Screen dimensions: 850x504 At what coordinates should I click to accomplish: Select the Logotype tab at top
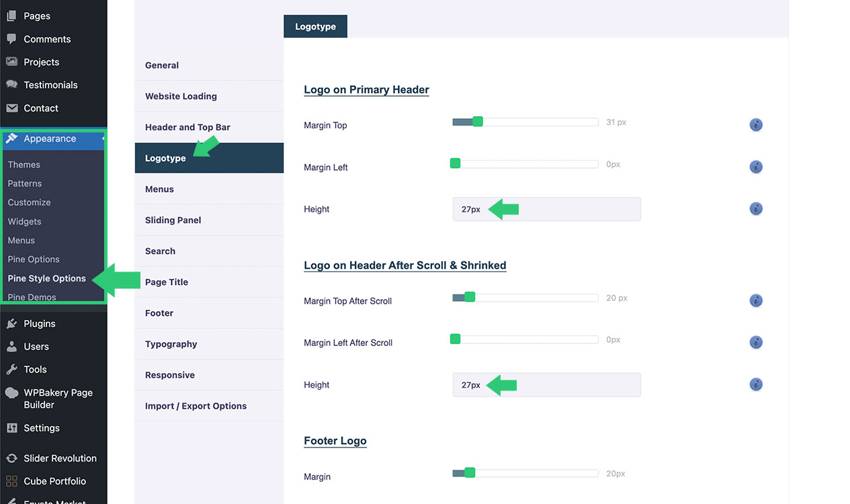[x=315, y=27]
